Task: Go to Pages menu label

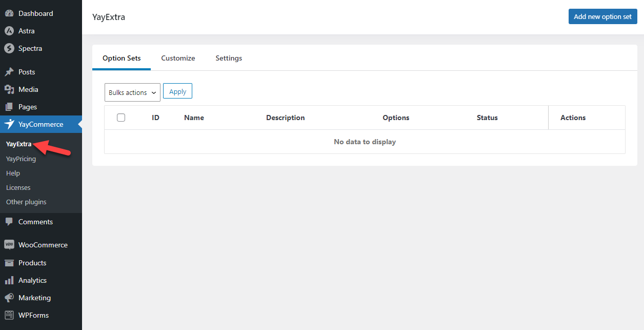Action: pos(28,107)
